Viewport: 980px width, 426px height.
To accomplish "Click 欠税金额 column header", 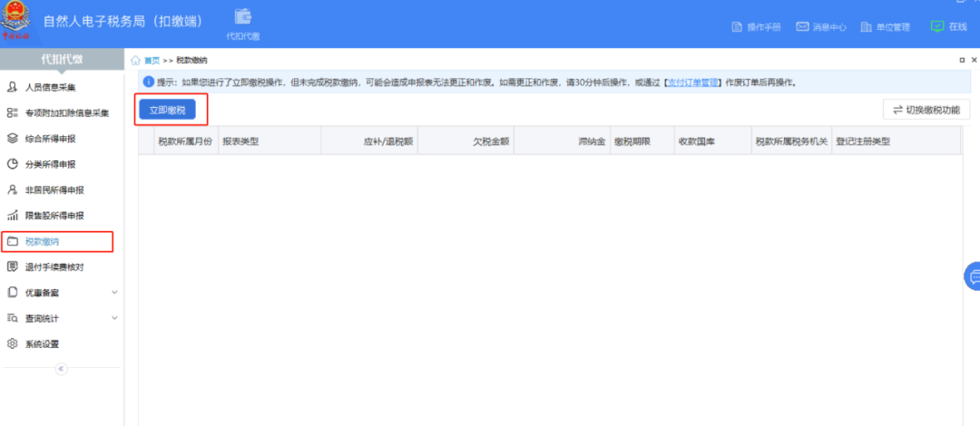I will click(x=465, y=141).
